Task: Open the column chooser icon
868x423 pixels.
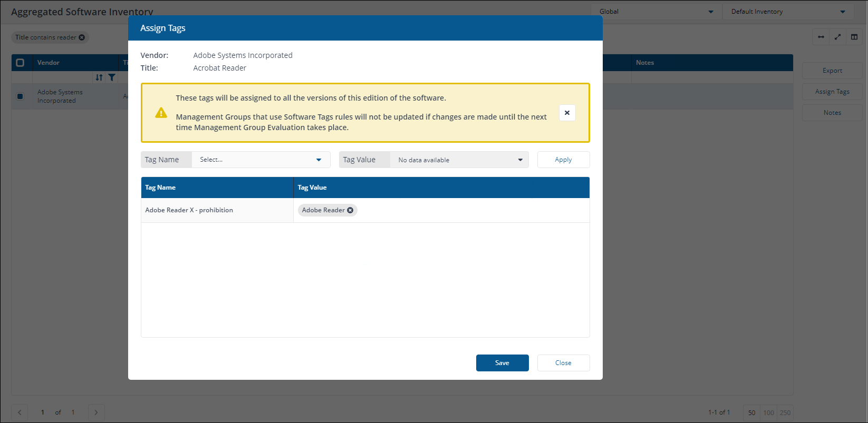Action: tap(854, 37)
